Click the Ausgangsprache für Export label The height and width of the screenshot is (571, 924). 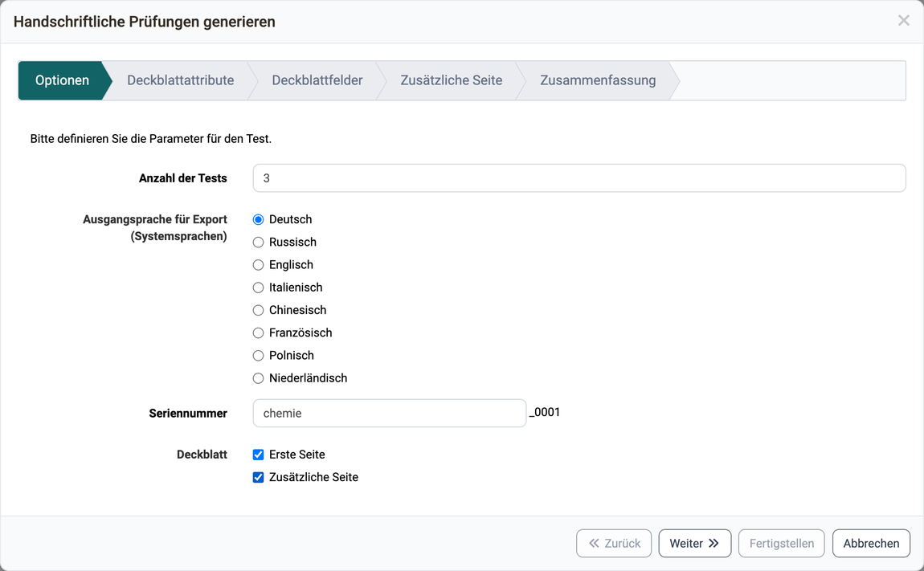coord(155,227)
